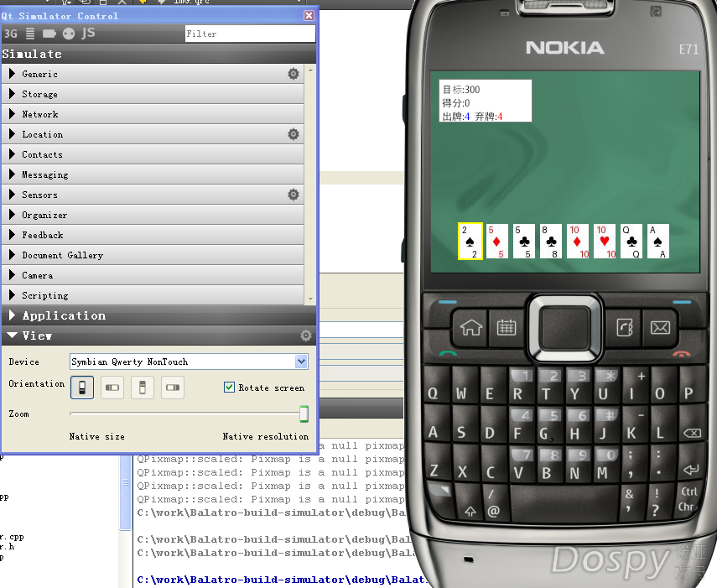Open the JS scripting icon

pyautogui.click(x=88, y=33)
